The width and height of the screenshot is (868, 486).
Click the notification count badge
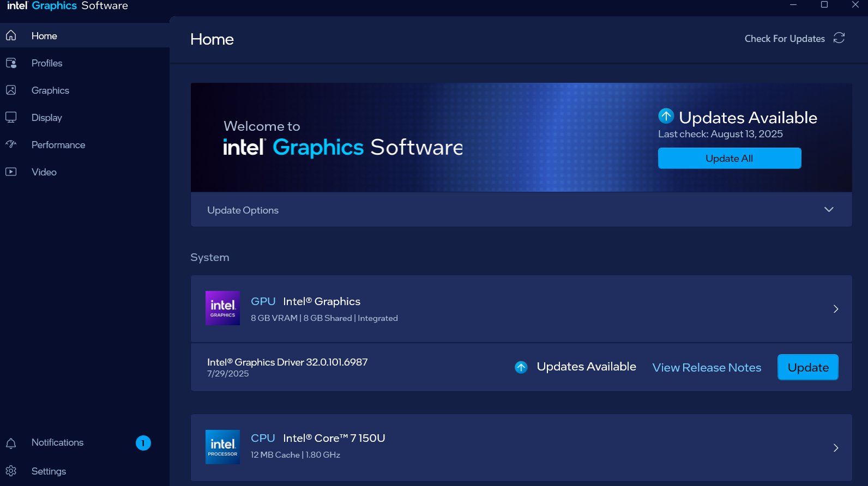pyautogui.click(x=143, y=443)
